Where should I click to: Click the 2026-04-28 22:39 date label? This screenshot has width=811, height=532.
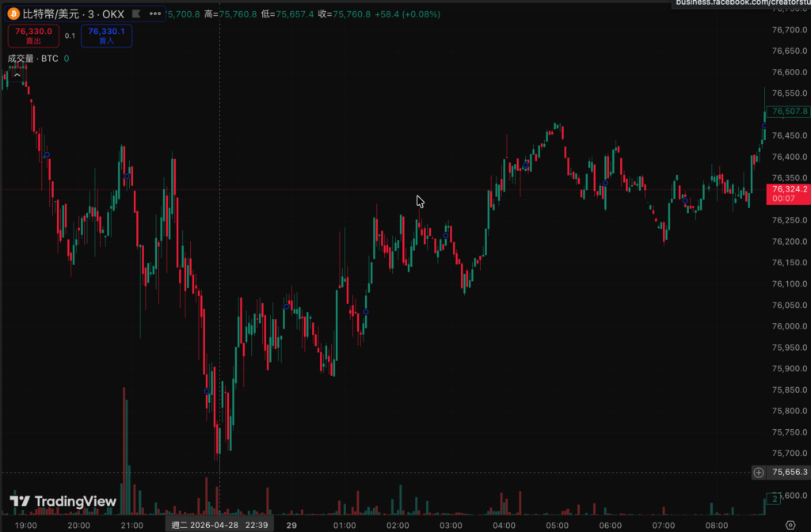tap(219, 525)
